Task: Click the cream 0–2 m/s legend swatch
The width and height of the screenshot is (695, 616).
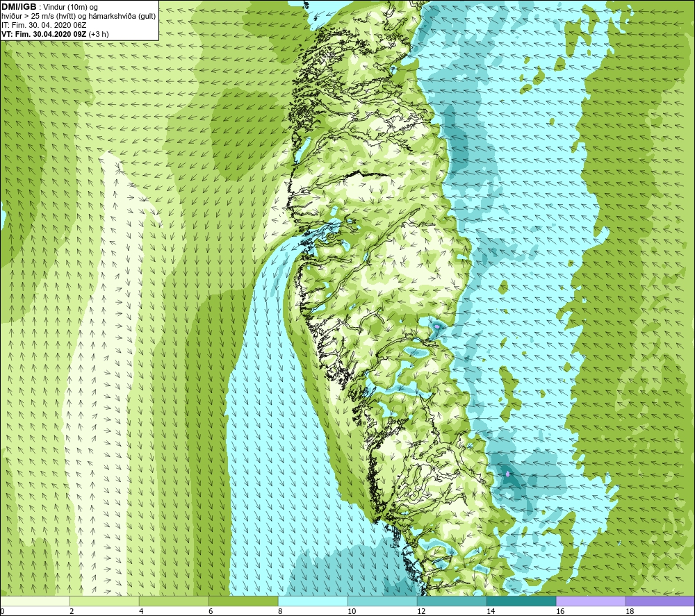Action: pyautogui.click(x=35, y=601)
